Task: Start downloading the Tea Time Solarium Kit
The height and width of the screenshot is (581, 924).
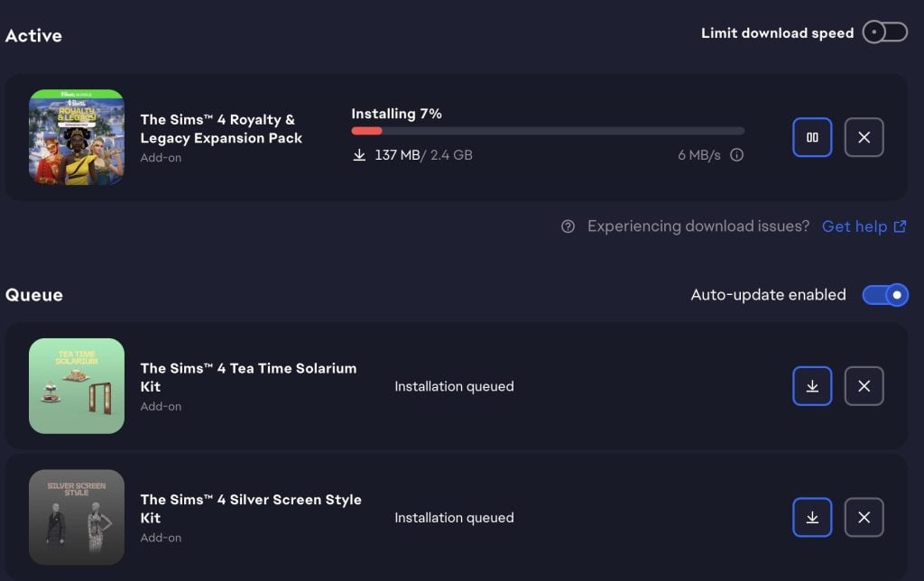Action: (x=812, y=386)
